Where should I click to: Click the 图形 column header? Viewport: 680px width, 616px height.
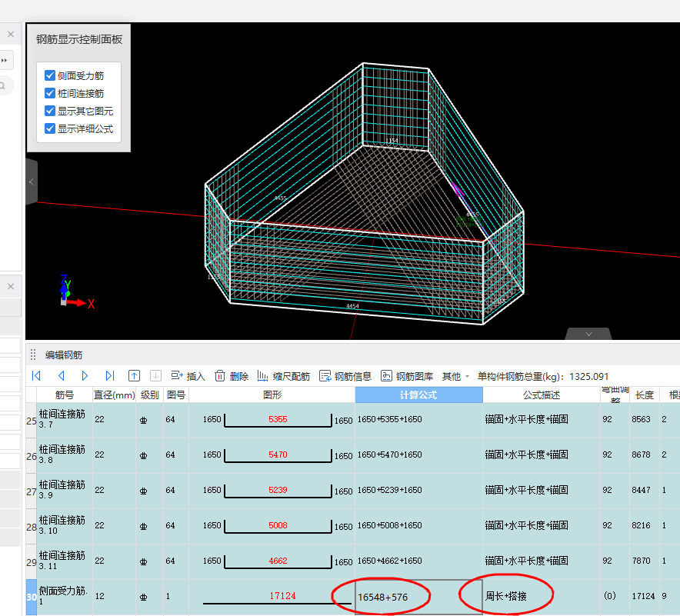point(272,395)
